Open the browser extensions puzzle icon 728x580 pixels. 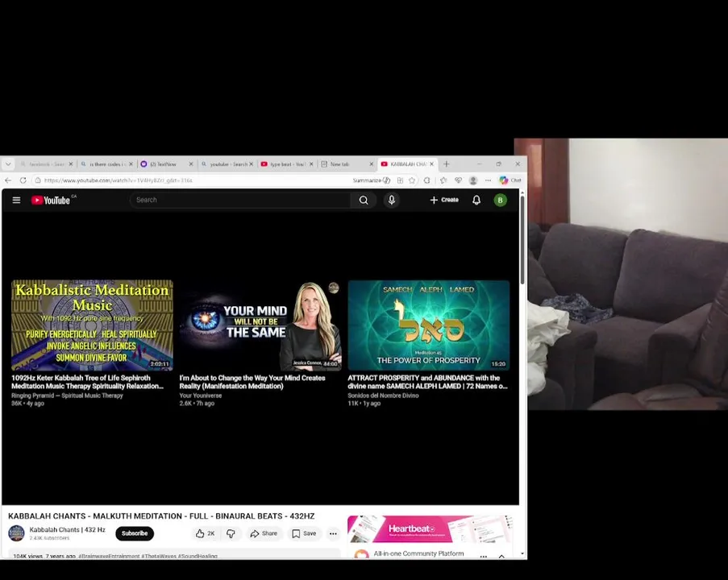point(426,180)
